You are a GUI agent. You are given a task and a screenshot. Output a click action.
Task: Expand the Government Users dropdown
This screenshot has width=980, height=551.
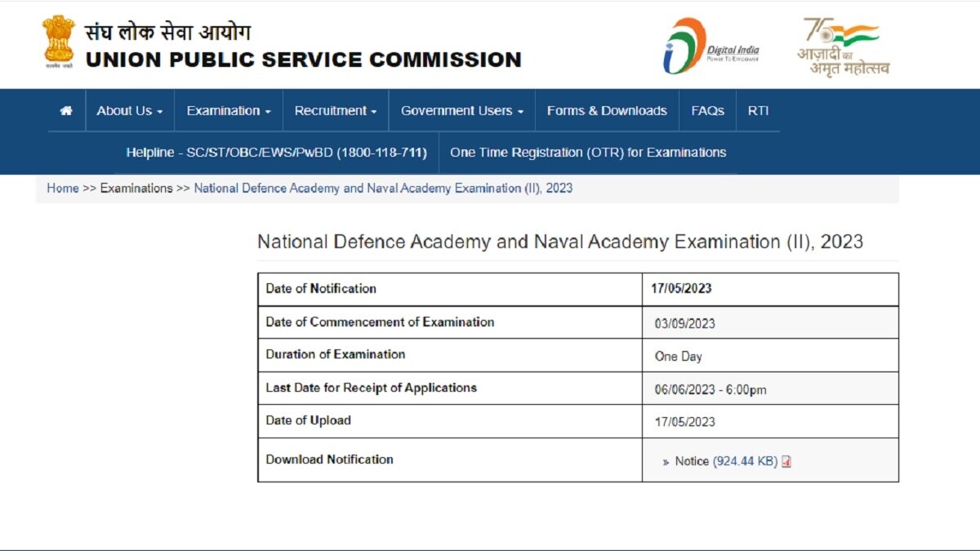coord(461,110)
